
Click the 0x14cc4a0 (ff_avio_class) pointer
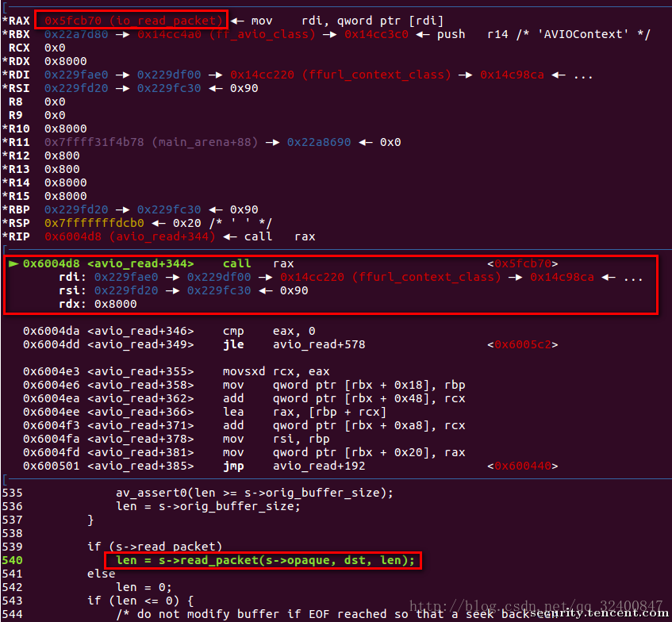coord(226,34)
